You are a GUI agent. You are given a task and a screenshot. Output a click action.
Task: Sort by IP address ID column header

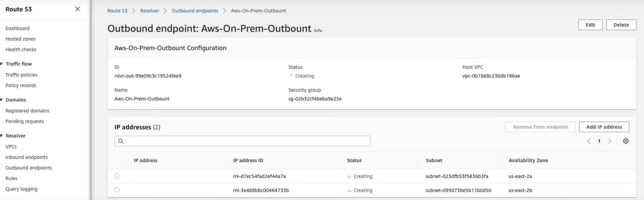tap(248, 161)
